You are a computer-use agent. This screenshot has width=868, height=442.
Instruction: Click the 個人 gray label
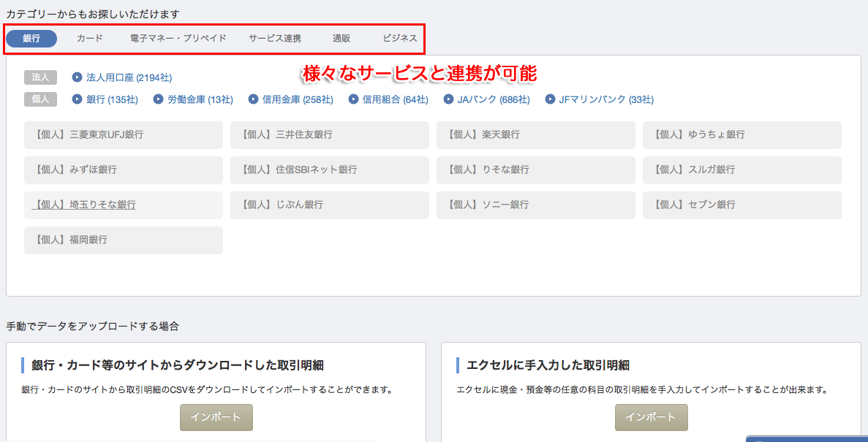click(40, 99)
